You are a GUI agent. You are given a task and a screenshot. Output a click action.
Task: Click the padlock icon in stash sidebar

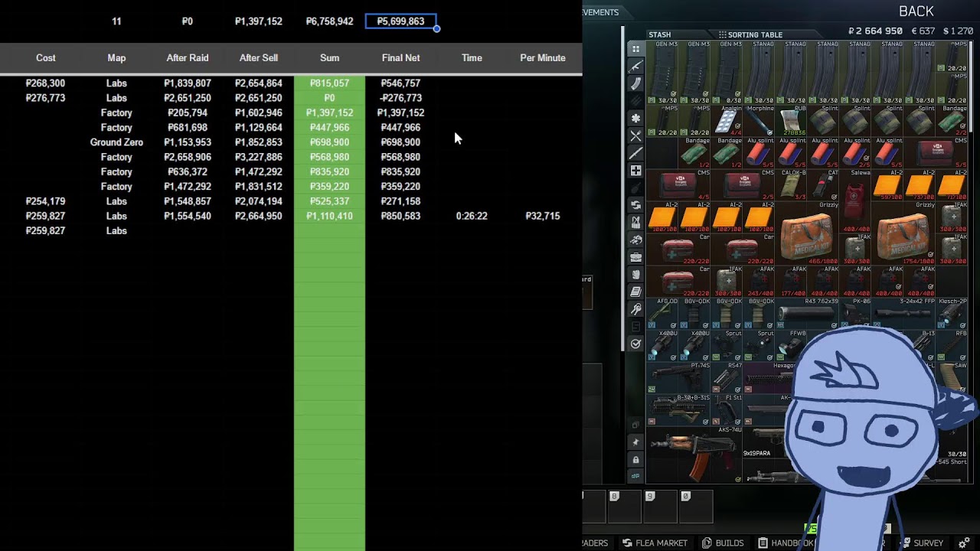(x=635, y=459)
